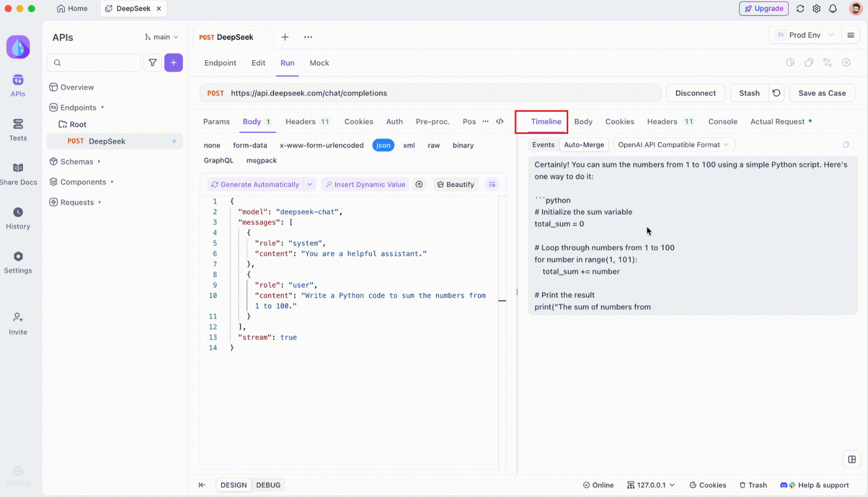The width and height of the screenshot is (868, 497).
Task: Open the Tests sidebar section
Action: pos(18,130)
